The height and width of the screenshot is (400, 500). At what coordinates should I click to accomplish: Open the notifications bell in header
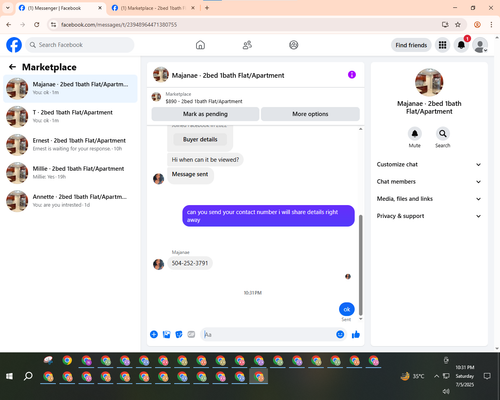[x=461, y=45]
